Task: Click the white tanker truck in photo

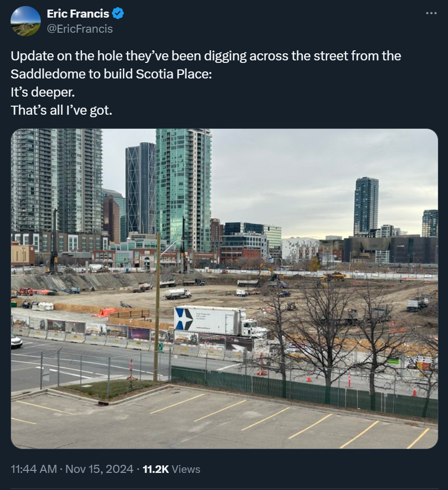Action: click(x=178, y=294)
